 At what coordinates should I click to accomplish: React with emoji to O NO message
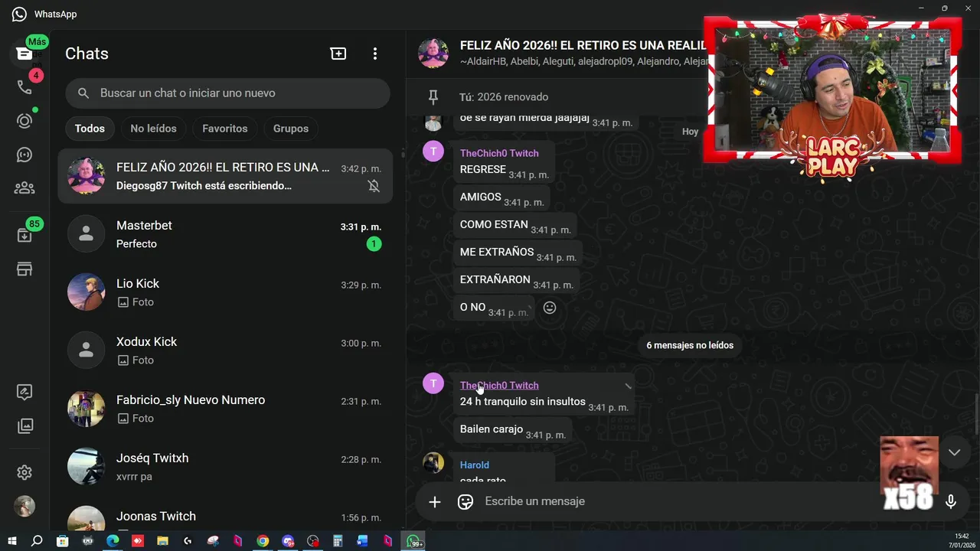pos(550,308)
